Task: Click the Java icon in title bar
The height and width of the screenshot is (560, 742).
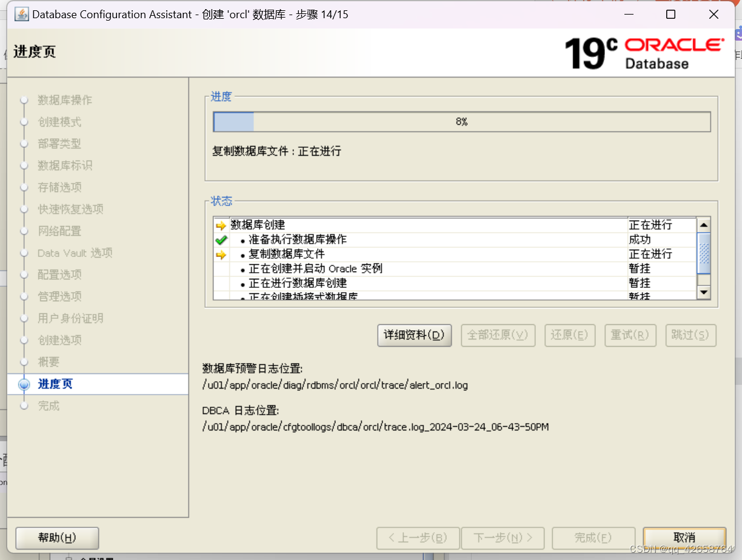Action: tap(21, 14)
